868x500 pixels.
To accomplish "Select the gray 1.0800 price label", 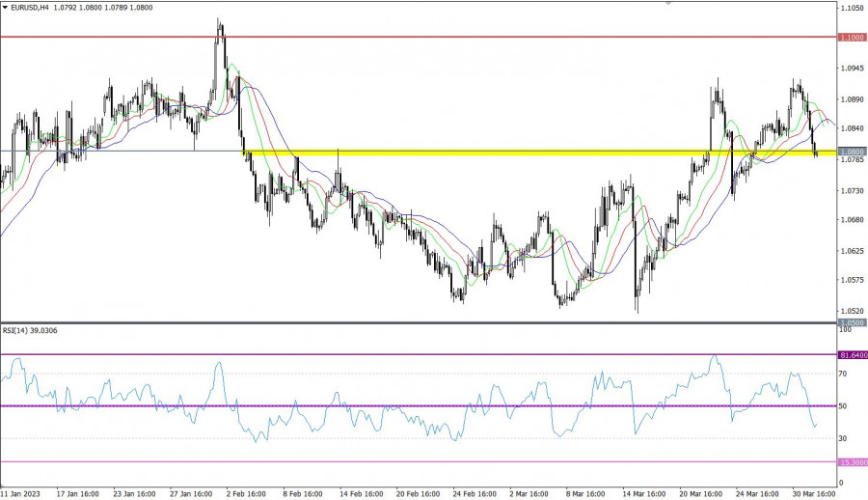I will (x=851, y=152).
